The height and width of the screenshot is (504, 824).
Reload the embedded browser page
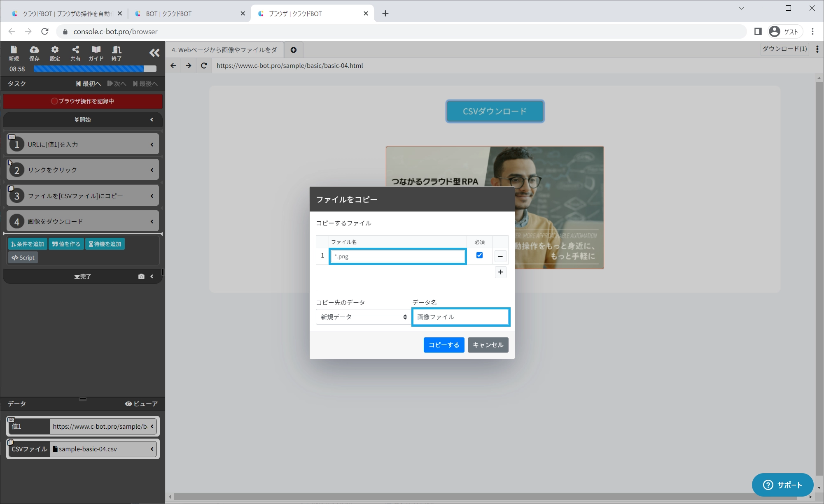click(204, 65)
